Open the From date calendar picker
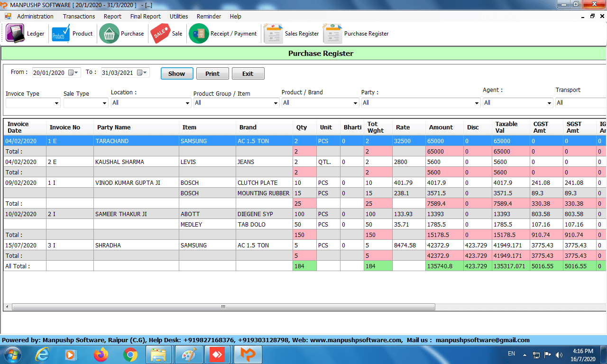Screen dimensions: 607x364 click(x=74, y=73)
